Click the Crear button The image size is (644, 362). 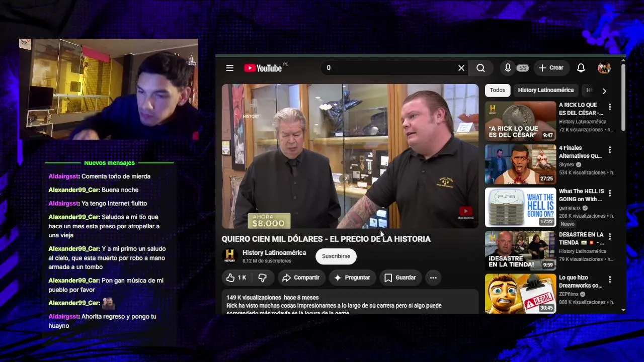tap(550, 68)
